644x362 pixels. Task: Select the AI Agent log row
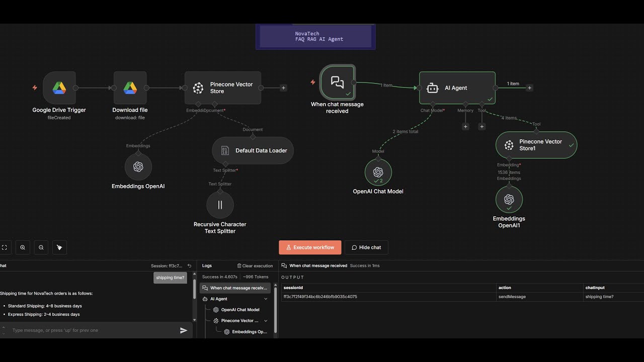235,299
